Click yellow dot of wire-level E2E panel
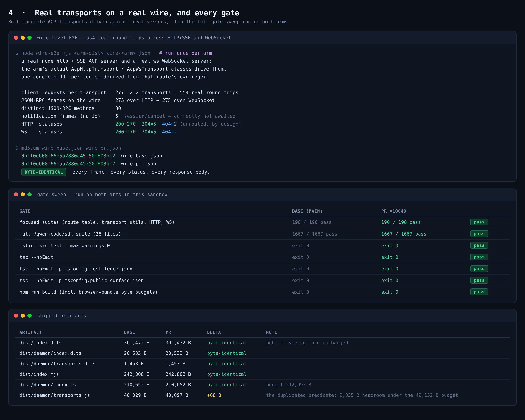The width and height of the screenshot is (525, 420). click(x=23, y=38)
